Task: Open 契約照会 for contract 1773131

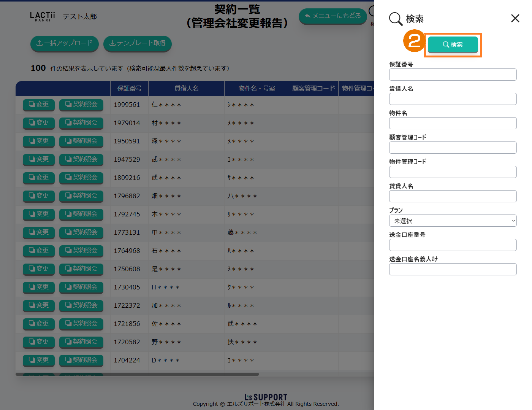Action: (81, 232)
